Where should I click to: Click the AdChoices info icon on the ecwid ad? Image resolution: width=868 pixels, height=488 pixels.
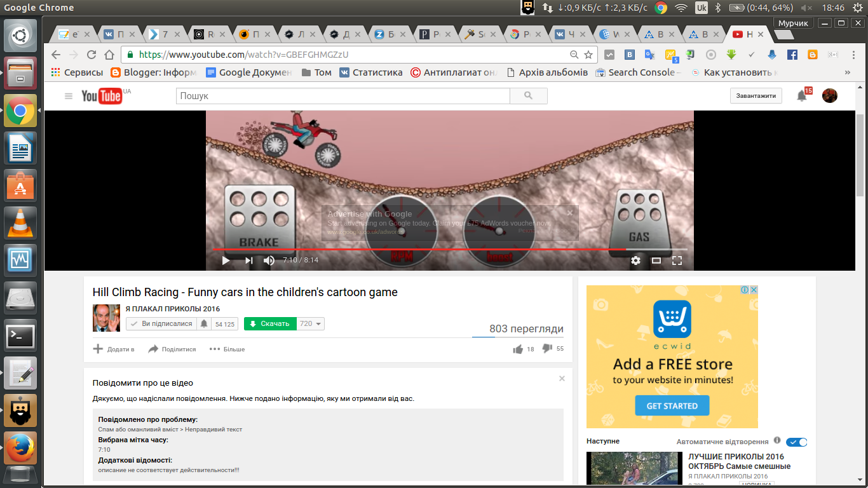tap(745, 290)
